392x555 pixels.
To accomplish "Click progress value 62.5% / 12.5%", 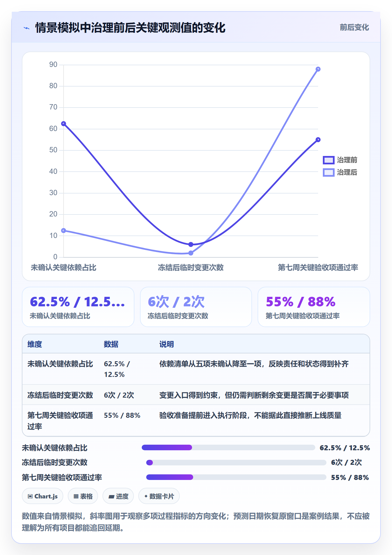I will [x=345, y=448].
